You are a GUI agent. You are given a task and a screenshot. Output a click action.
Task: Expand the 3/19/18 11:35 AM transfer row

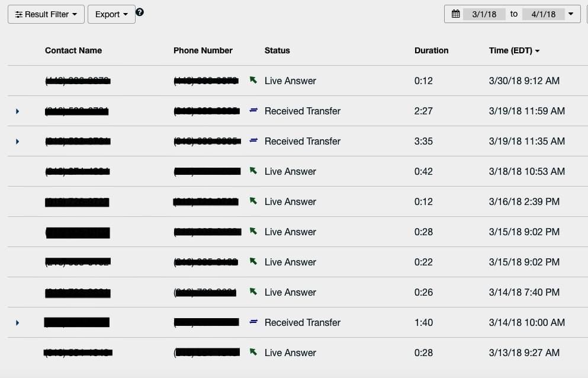pyautogui.click(x=17, y=142)
